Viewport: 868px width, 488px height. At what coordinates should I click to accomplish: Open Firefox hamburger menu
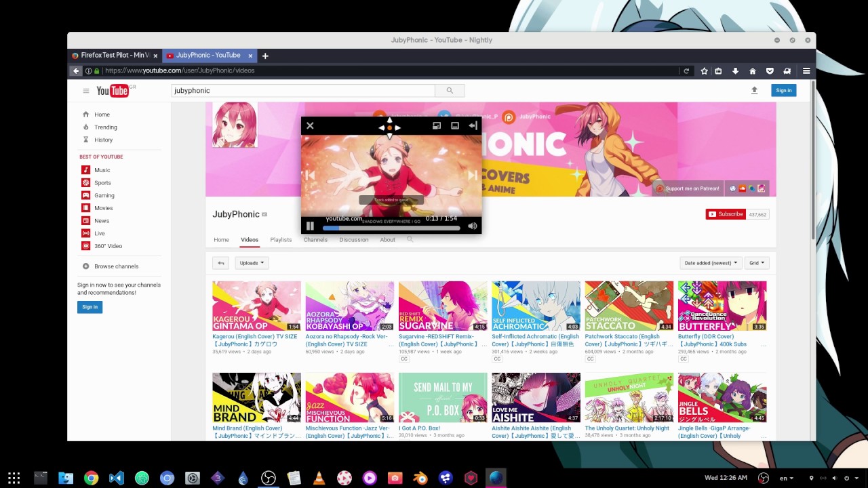(x=806, y=70)
